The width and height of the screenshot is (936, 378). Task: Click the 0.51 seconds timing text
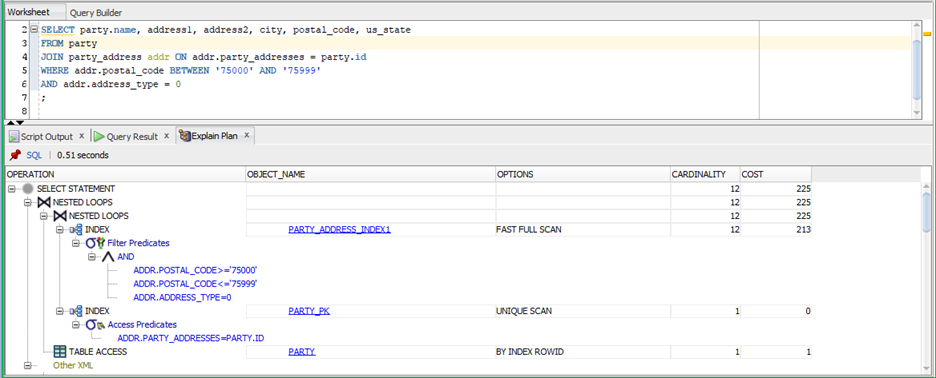[x=83, y=155]
